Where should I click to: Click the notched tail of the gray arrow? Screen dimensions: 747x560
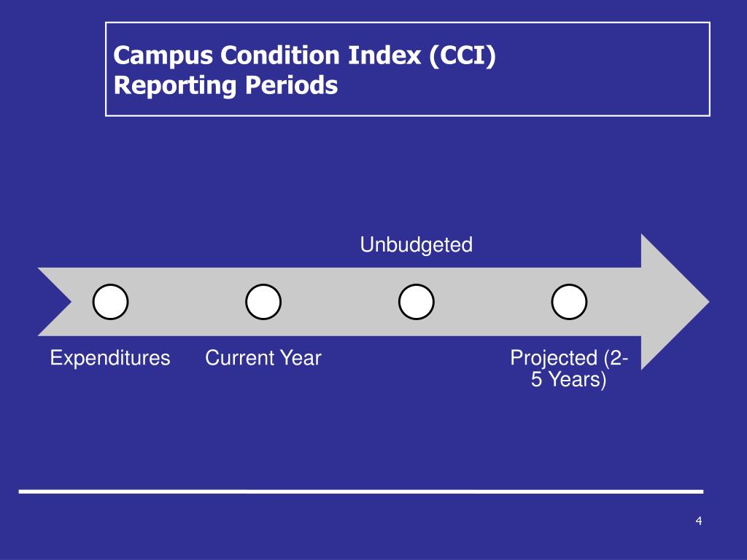[55, 302]
